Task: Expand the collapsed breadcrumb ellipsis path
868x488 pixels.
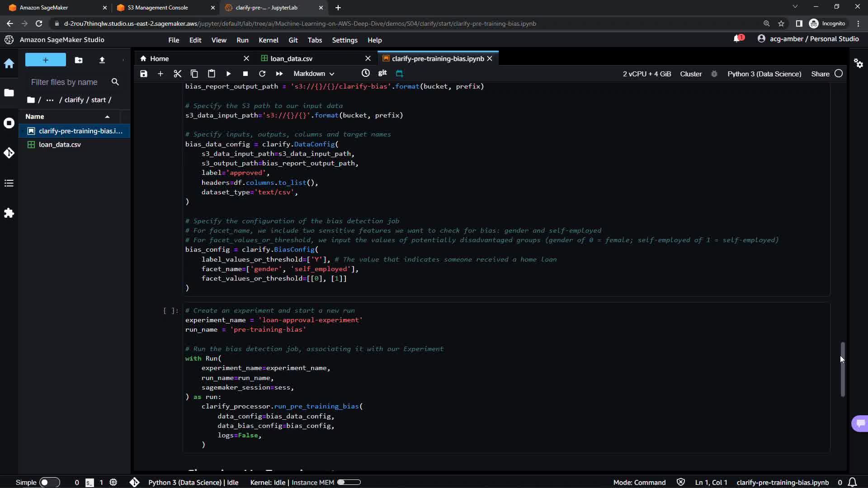Action: [50, 100]
